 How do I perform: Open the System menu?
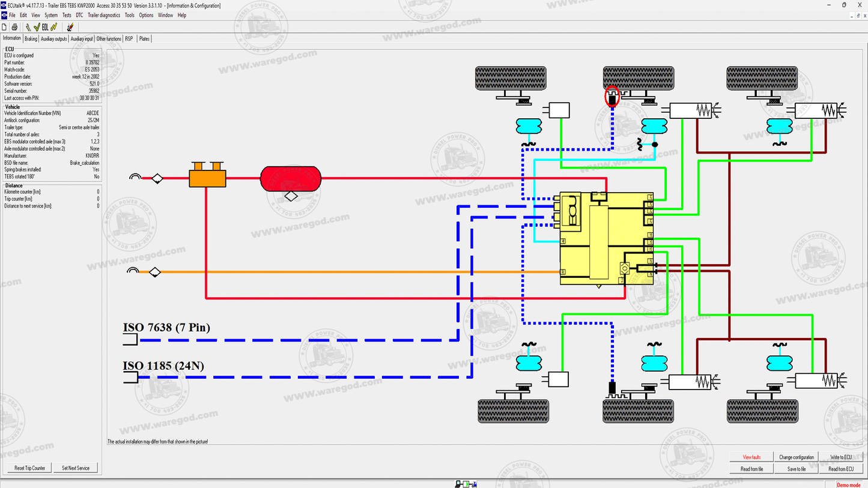51,15
